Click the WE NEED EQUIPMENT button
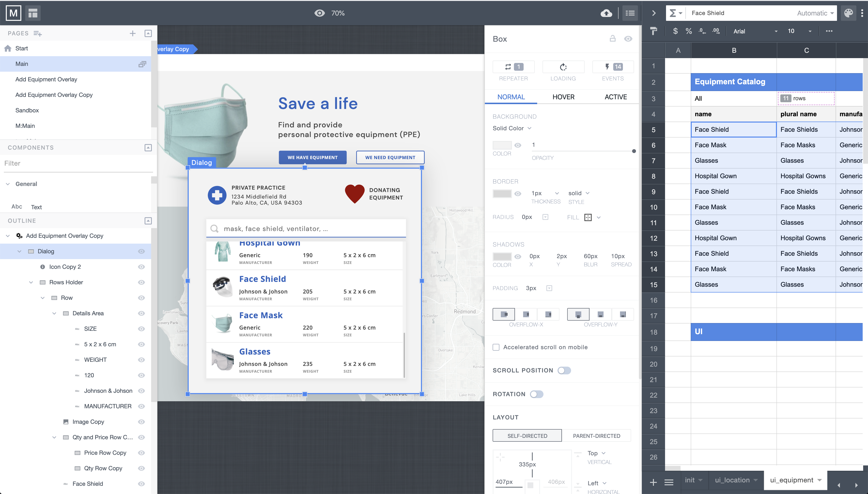The image size is (868, 494). pyautogui.click(x=390, y=157)
